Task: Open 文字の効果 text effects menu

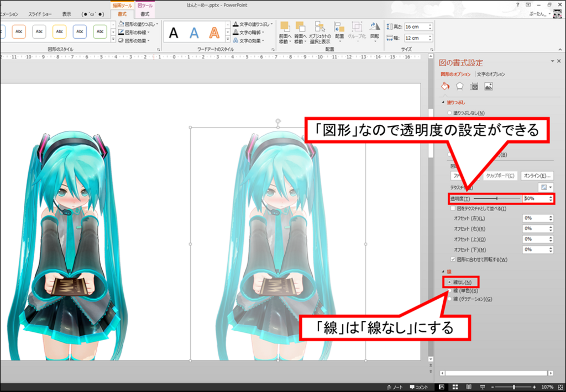Action: coord(249,41)
